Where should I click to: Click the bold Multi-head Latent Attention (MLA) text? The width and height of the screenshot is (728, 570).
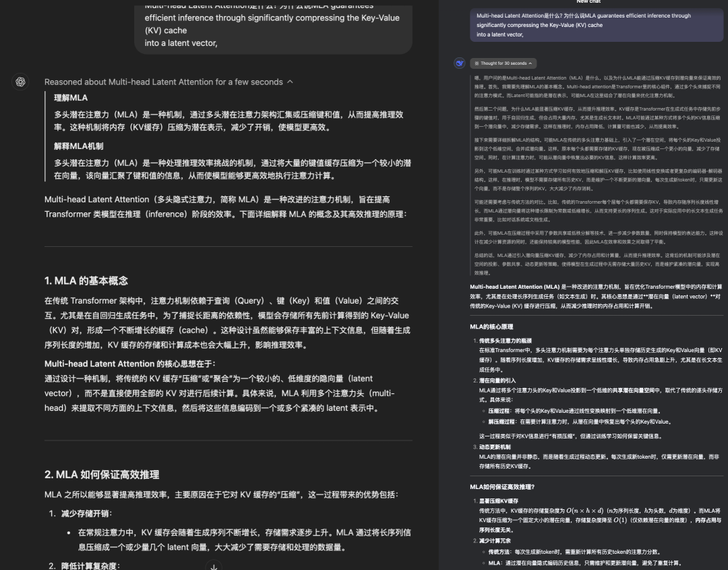tap(514, 286)
